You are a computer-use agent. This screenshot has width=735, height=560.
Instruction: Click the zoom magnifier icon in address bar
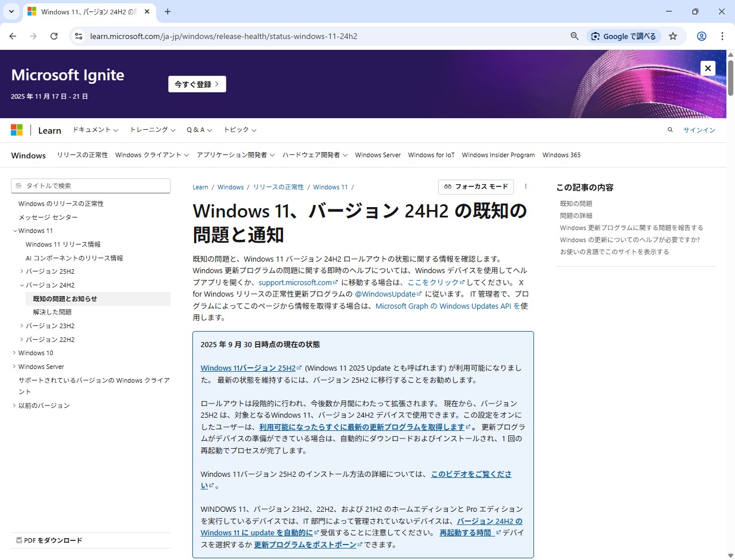(x=574, y=36)
